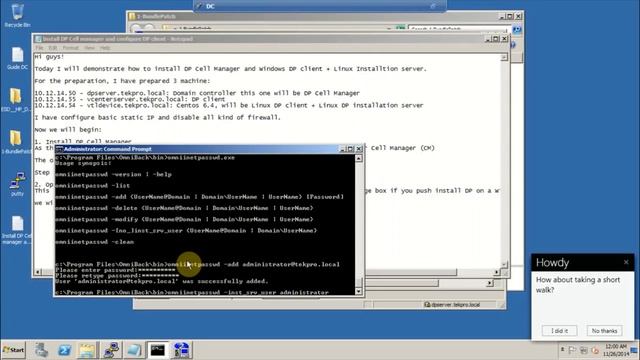The image size is (640, 360).
Task: Click the Start button
Action: coord(13,350)
